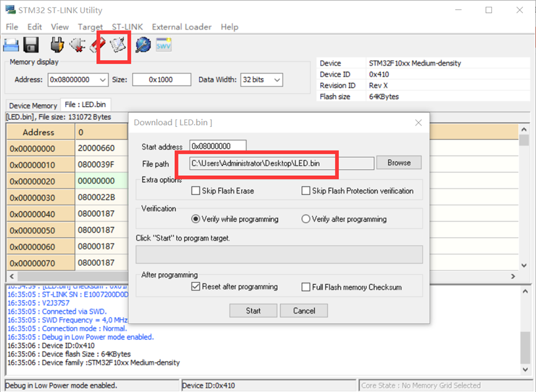
Task: Open the External Loader menu
Action: 182,27
